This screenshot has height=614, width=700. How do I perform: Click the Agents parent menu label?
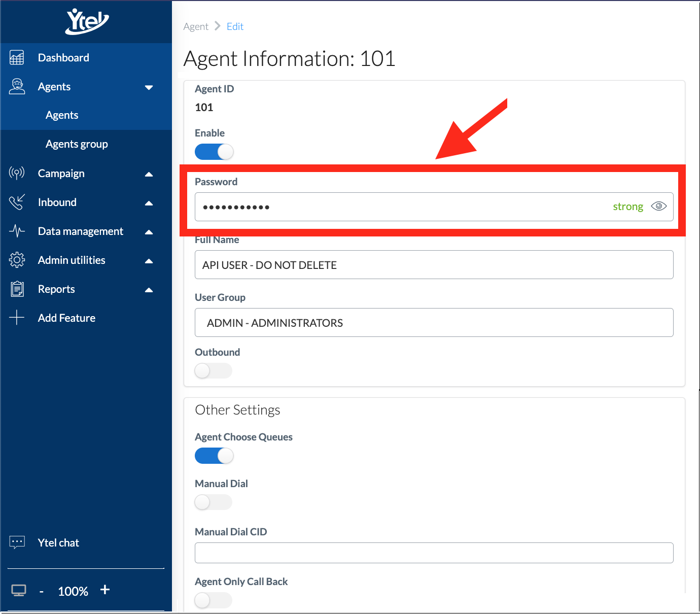click(x=54, y=87)
